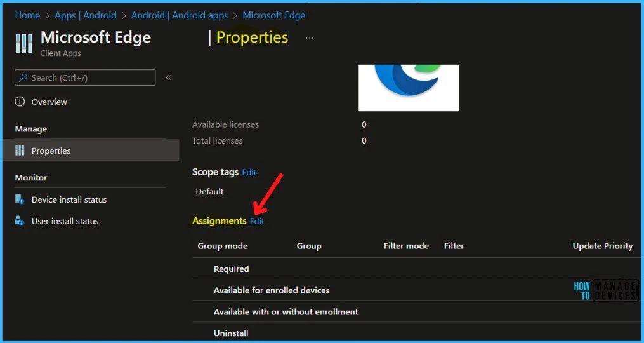Collapse the sidebar with double chevron
Screen dimensions: 644x343
click(x=168, y=77)
